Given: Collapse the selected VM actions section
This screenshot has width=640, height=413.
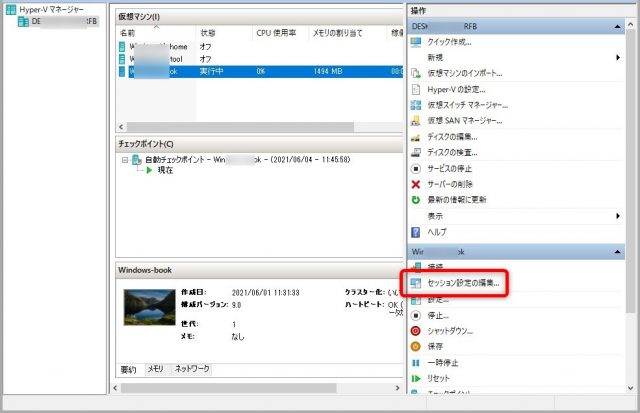Looking at the screenshot, I should (x=618, y=252).
